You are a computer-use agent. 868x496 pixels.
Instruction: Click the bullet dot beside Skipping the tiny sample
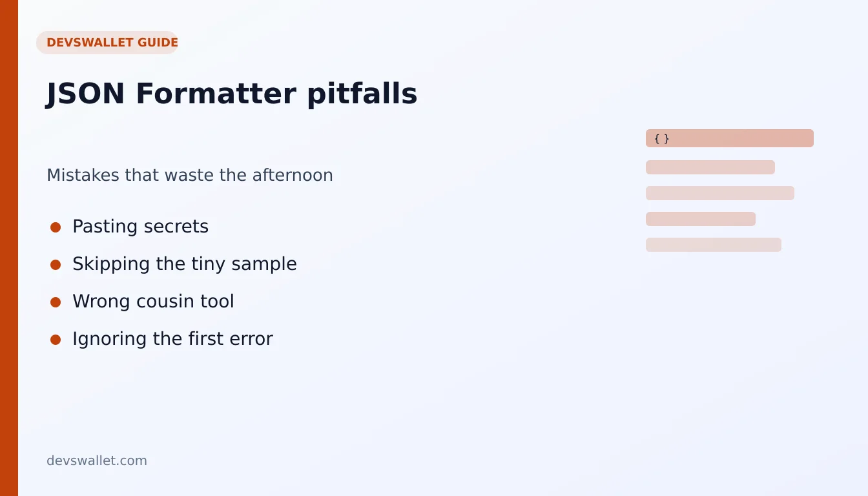point(56,265)
